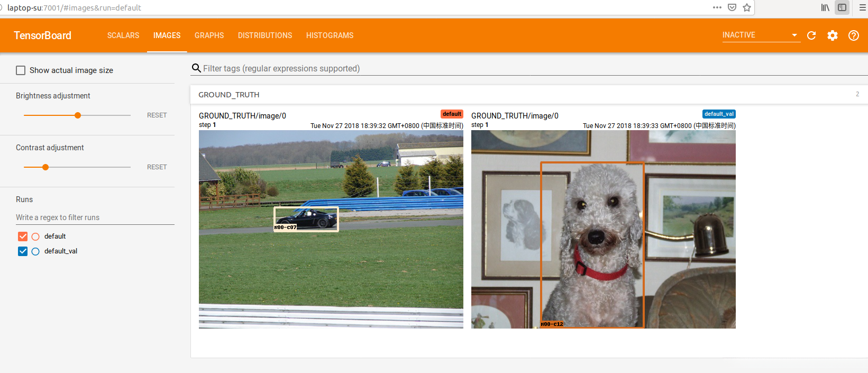Screen dimensions: 868x373
Task: Click the search magnifier icon by tag filter
Action: pyautogui.click(x=196, y=68)
